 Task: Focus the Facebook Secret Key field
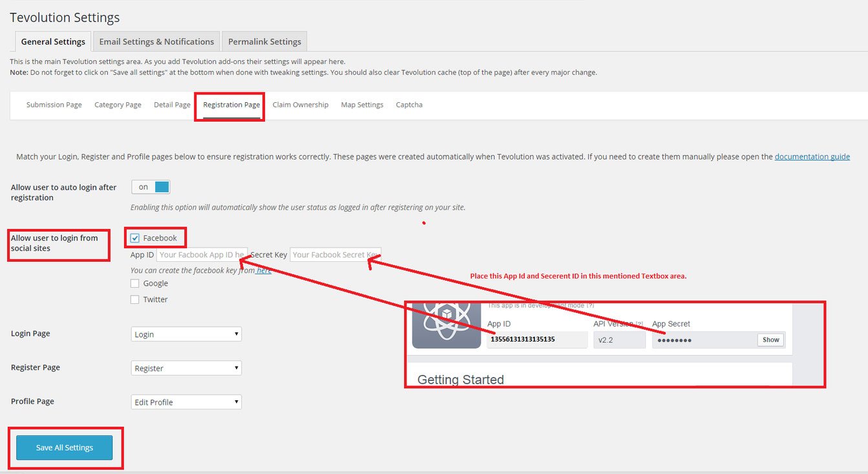click(x=335, y=255)
